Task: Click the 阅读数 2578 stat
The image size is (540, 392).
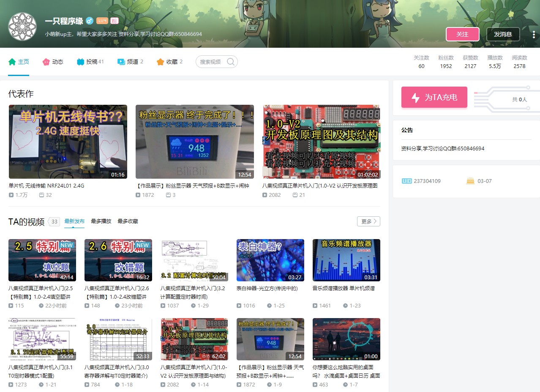Action: [519, 62]
